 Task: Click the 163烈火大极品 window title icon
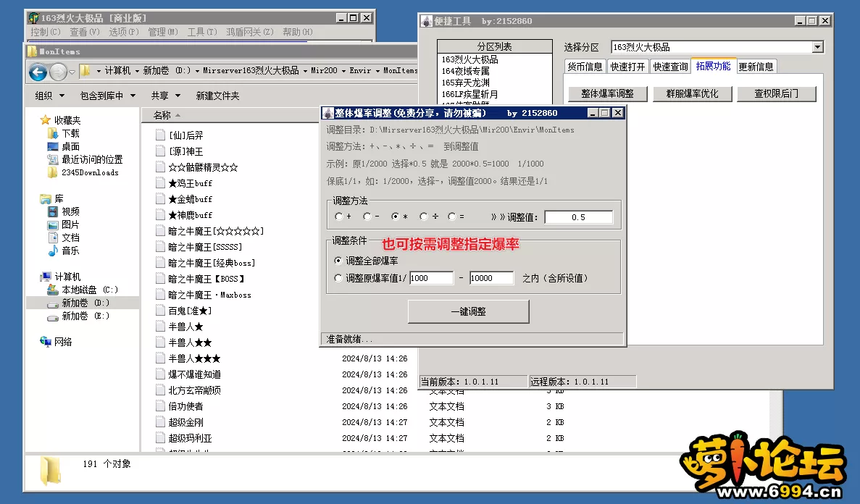pyautogui.click(x=33, y=18)
